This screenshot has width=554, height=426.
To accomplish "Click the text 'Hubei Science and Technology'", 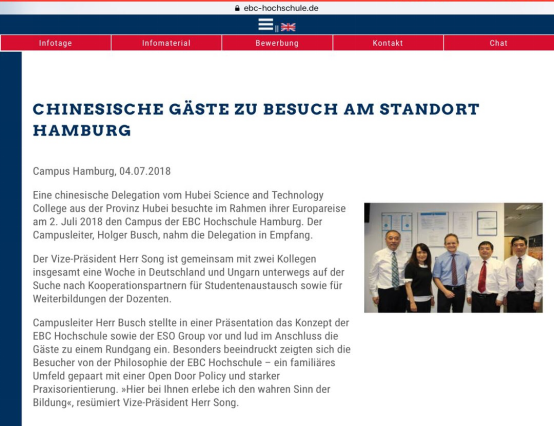I will 254,195.
